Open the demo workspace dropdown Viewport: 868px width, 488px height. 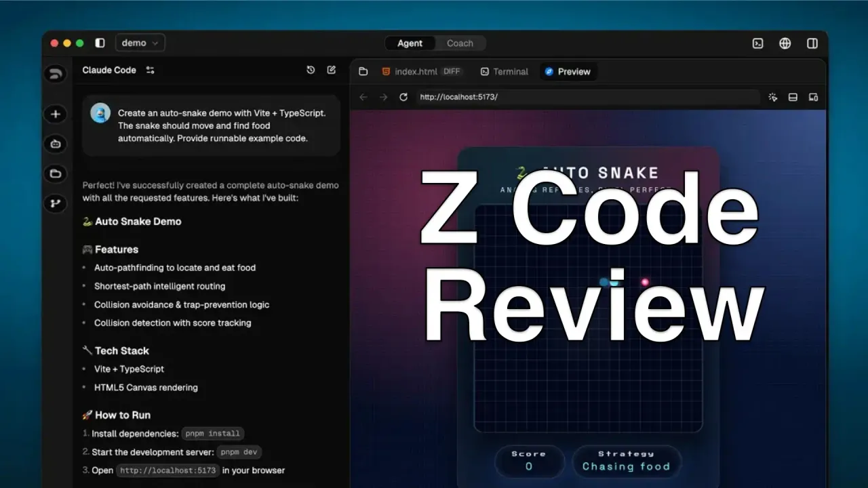(140, 42)
